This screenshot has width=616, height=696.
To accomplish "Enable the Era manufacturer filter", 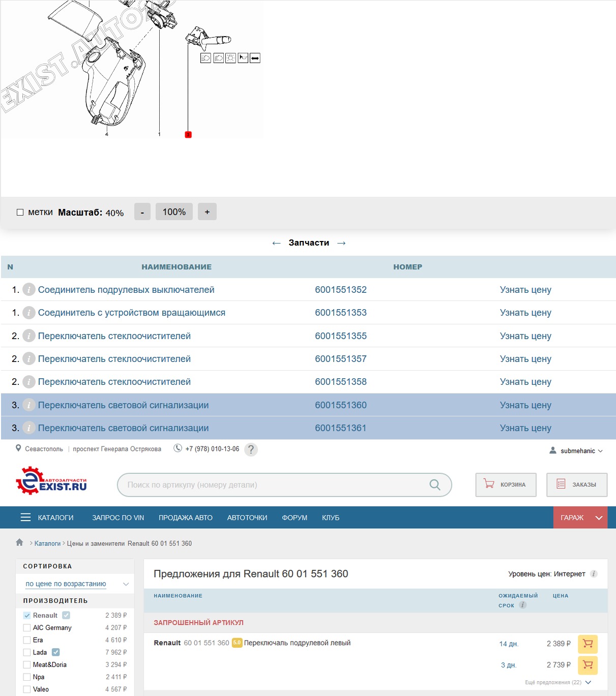I will 27,640.
